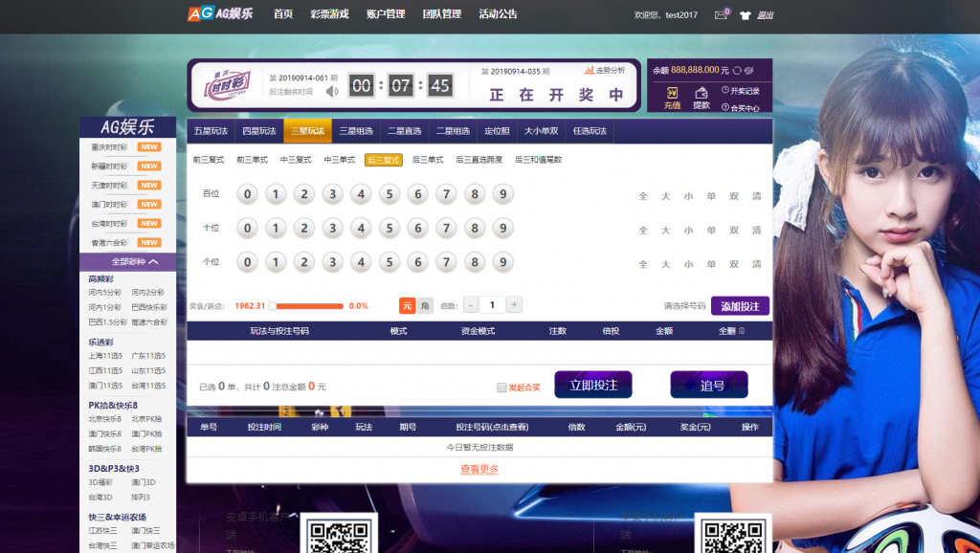Switch to 四星玩法 tab
This screenshot has width=980, height=553.
[x=259, y=131]
